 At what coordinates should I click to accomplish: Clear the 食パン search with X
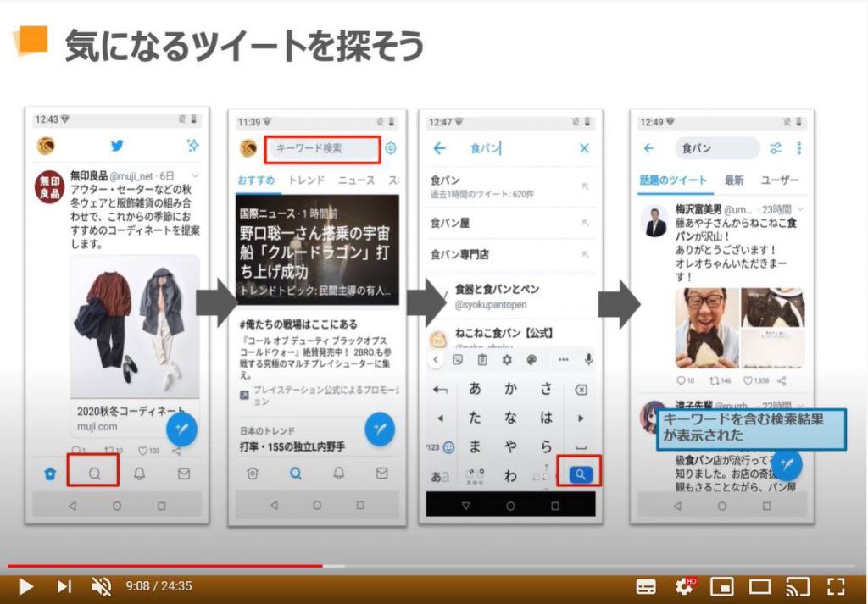tap(584, 148)
